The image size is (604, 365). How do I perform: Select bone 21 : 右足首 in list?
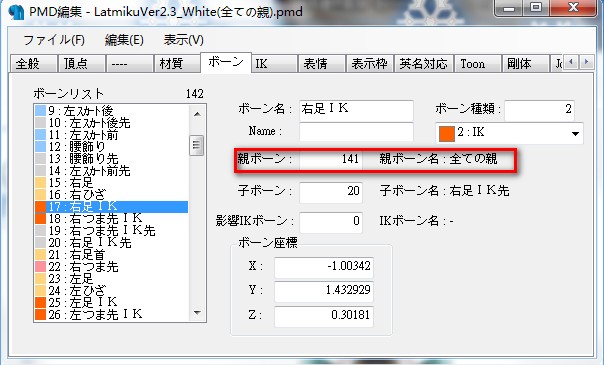[x=112, y=254]
